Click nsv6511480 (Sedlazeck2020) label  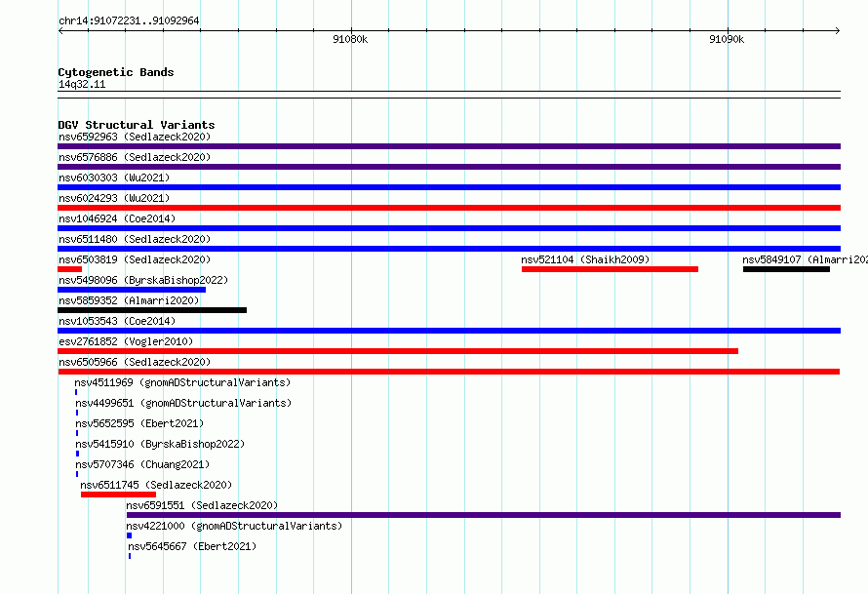(x=135, y=239)
